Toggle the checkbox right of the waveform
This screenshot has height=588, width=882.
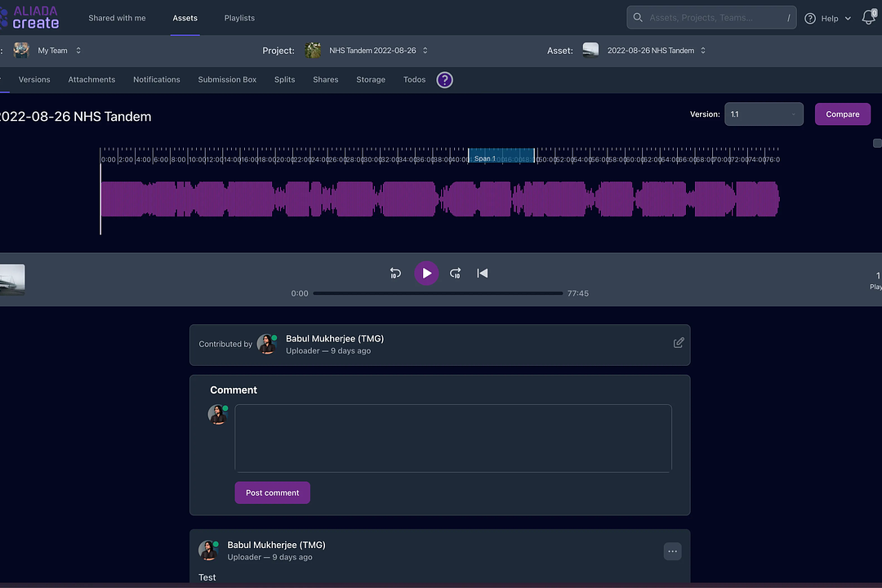tap(877, 144)
